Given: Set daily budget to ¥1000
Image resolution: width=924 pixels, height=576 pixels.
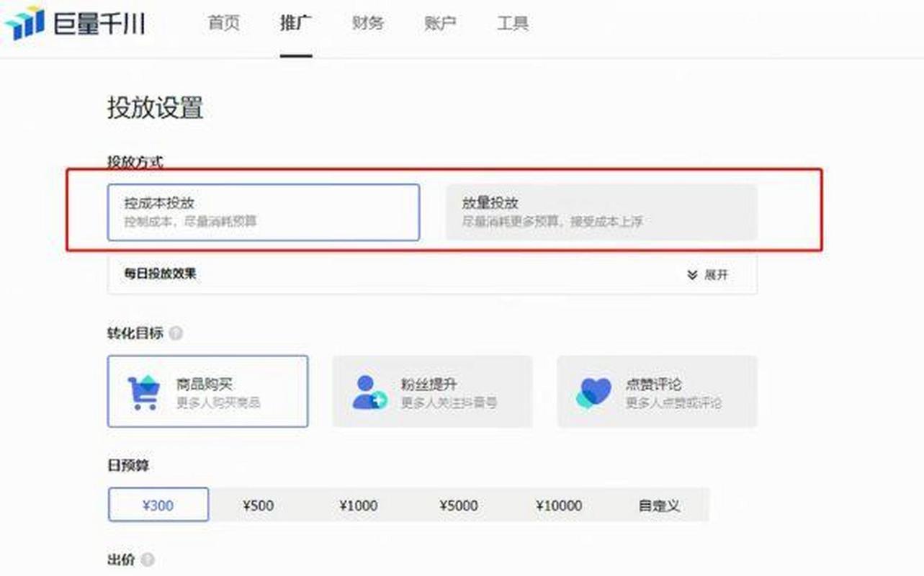Looking at the screenshot, I should 359,505.
